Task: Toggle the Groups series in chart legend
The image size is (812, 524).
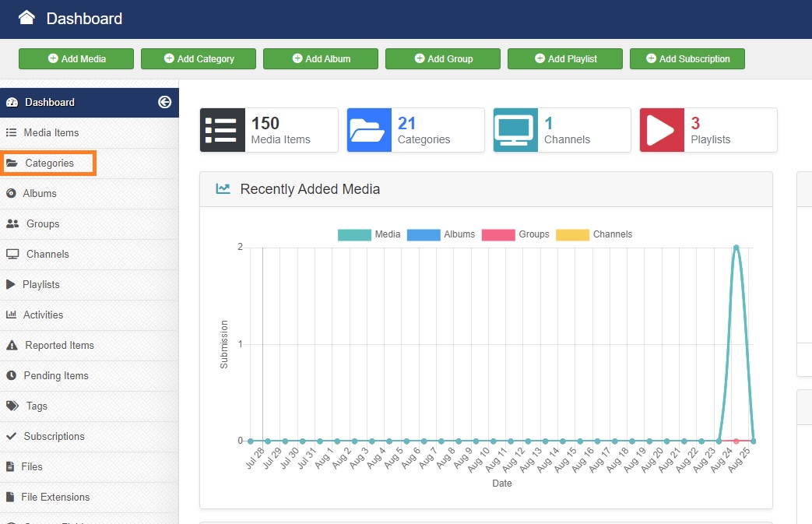Action: [x=515, y=234]
